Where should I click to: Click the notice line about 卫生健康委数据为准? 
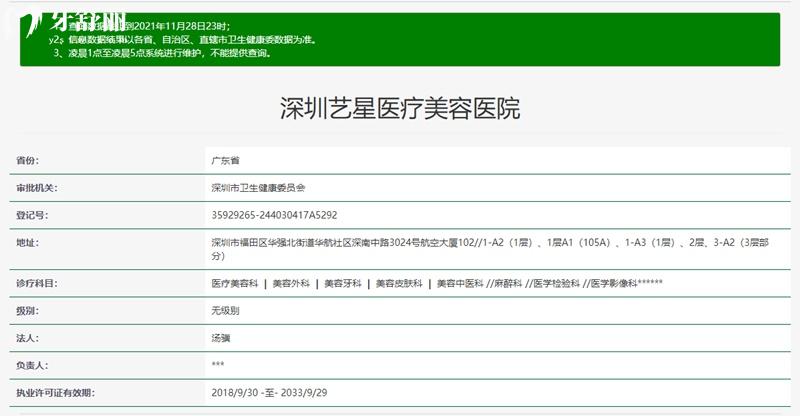[x=184, y=40]
